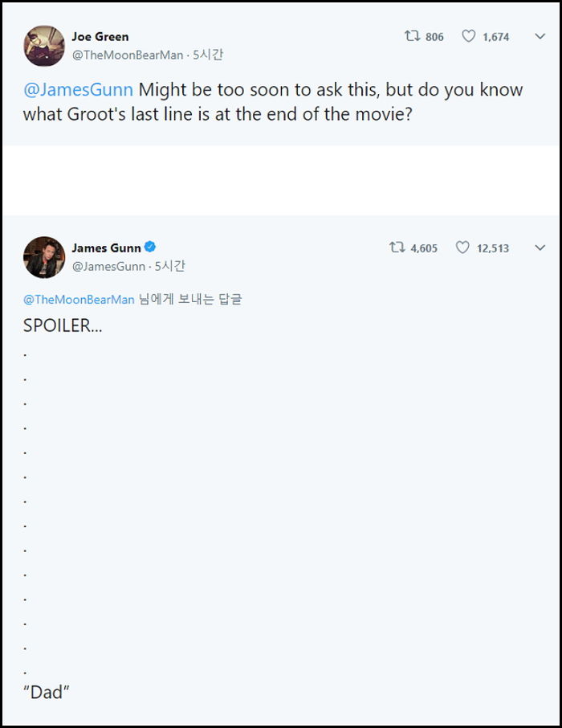Screen dimensions: 562x728
Task: Open Joe Green display name link
Action: (x=100, y=37)
